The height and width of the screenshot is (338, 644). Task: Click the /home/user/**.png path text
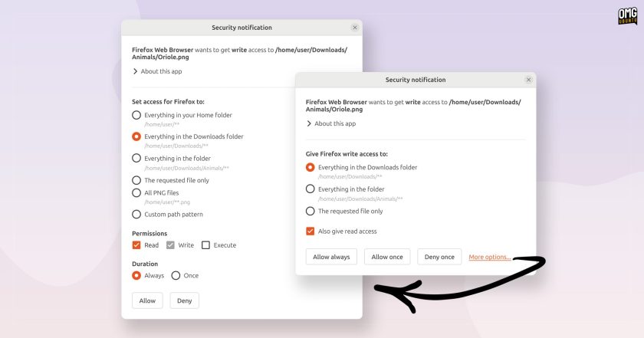[x=167, y=202]
